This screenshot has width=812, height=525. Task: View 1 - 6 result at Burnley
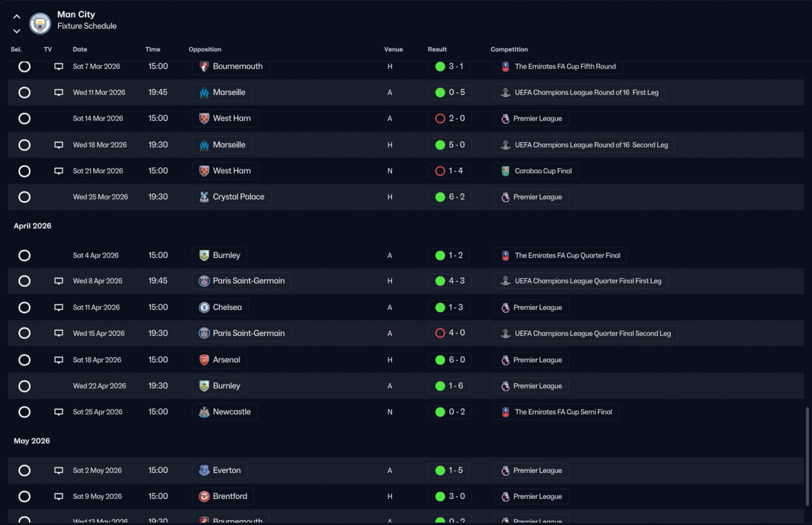450,386
